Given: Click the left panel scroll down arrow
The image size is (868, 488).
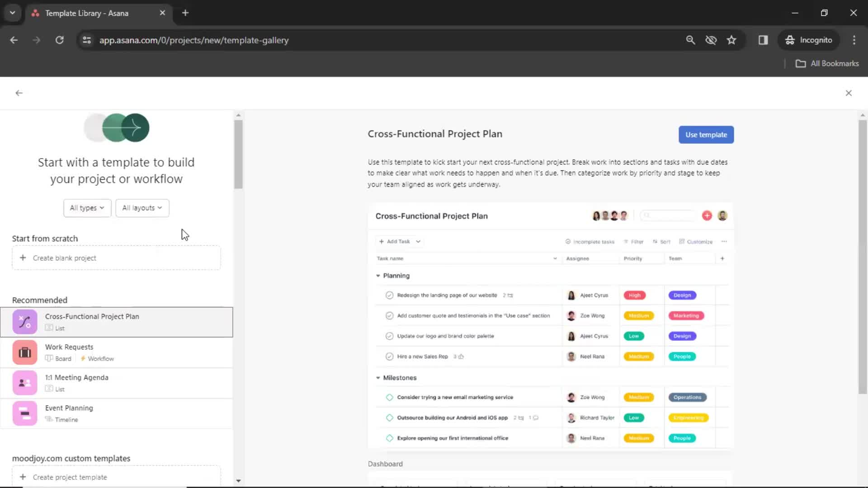Looking at the screenshot, I should click(x=239, y=481).
